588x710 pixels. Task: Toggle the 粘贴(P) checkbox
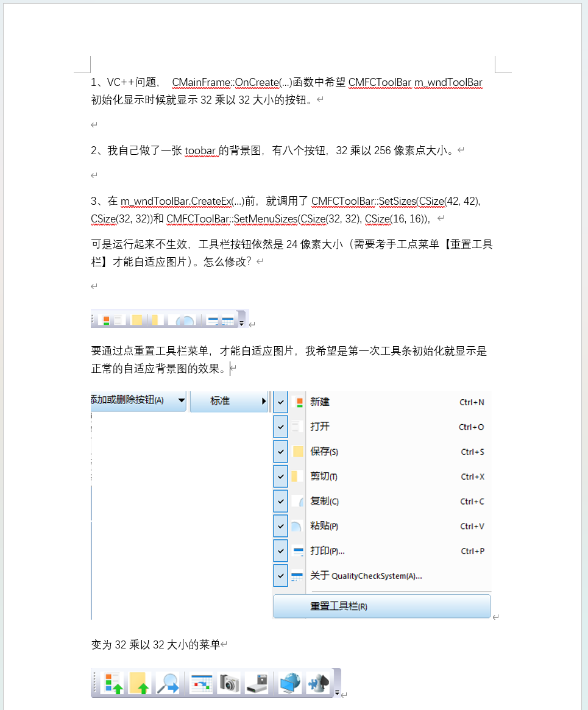click(281, 526)
